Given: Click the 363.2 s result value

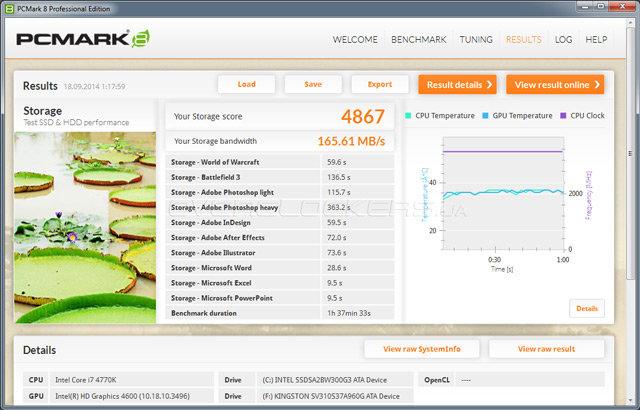Looking at the screenshot, I should click(x=339, y=207).
